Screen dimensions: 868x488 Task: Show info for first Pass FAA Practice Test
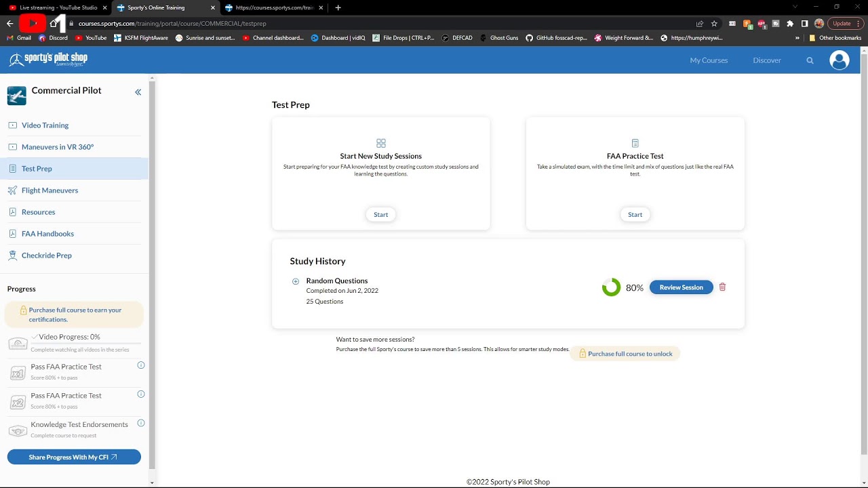tap(141, 365)
